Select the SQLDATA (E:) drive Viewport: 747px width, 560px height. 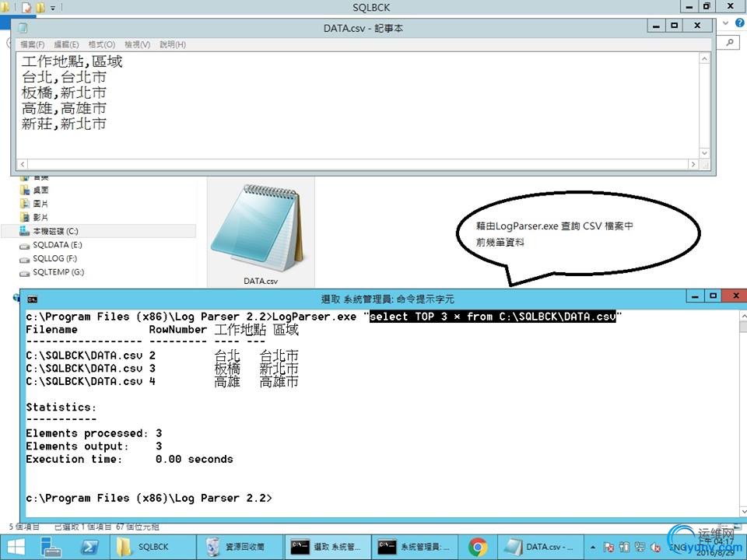click(x=57, y=245)
